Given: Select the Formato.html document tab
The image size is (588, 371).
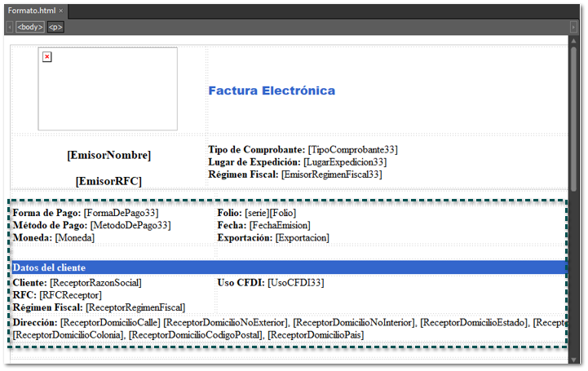Looking at the screenshot, I should pos(31,10).
